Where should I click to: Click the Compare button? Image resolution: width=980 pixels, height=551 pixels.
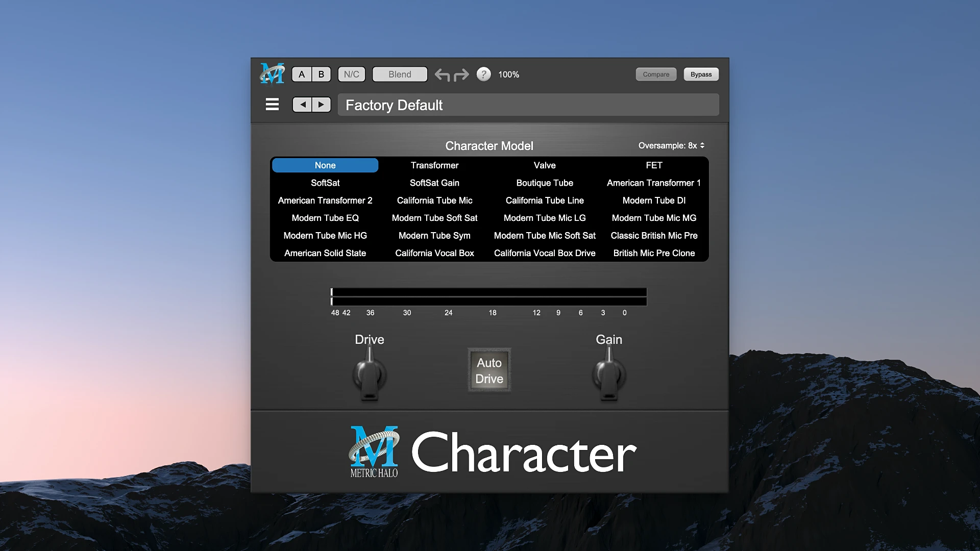655,74
